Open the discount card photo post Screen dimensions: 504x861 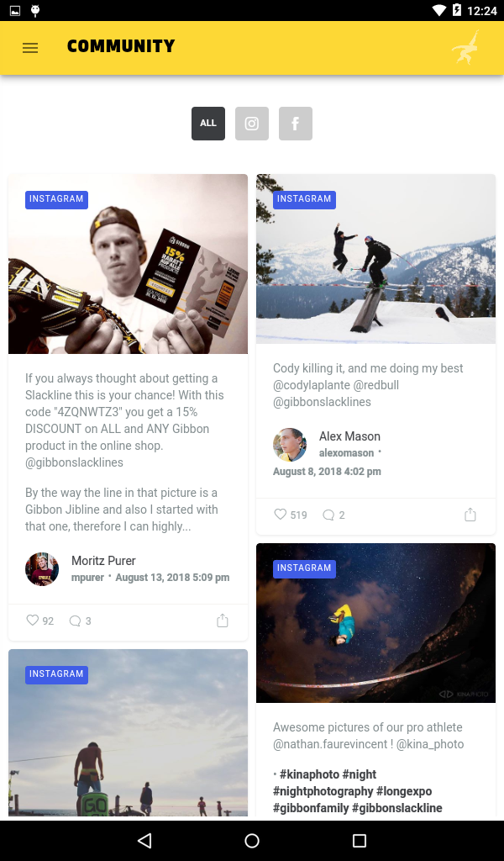[x=129, y=264]
